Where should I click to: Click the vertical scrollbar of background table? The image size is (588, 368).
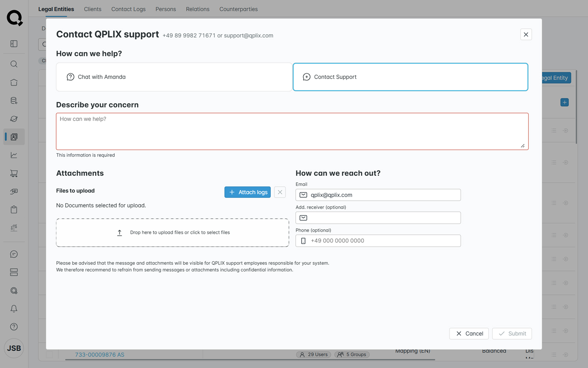[576, 107]
